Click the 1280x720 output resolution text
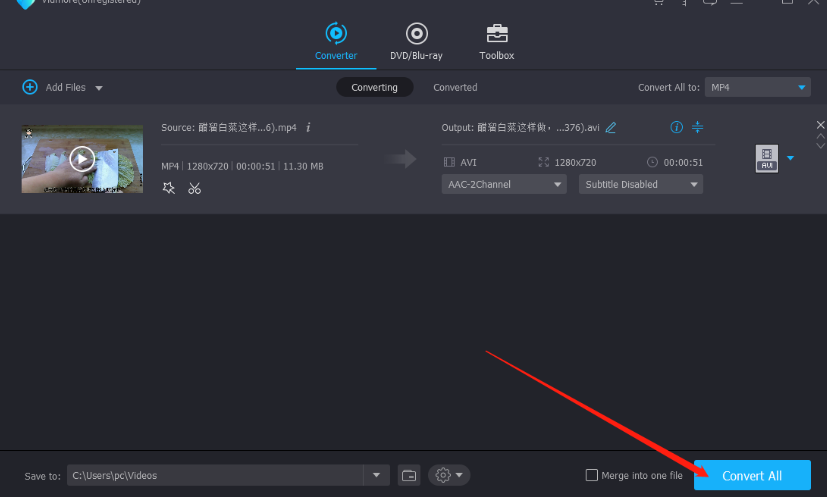The height and width of the screenshot is (497, 827). pyautogui.click(x=575, y=163)
